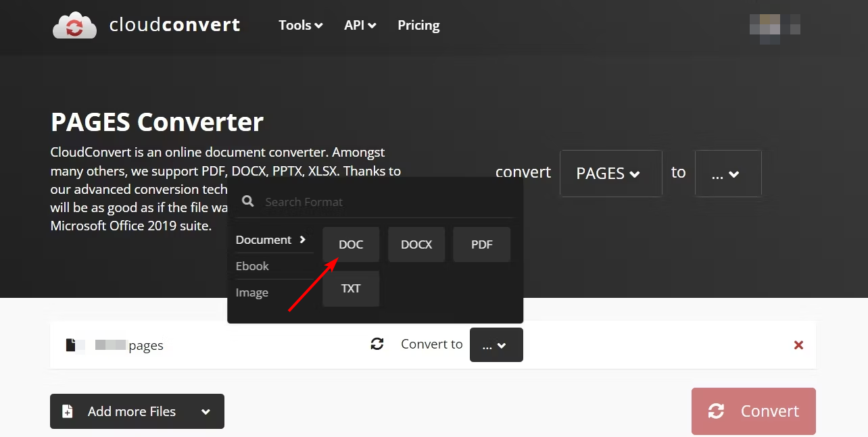The height and width of the screenshot is (437, 868).
Task: Remove the pages file with the red X
Action: tap(798, 345)
